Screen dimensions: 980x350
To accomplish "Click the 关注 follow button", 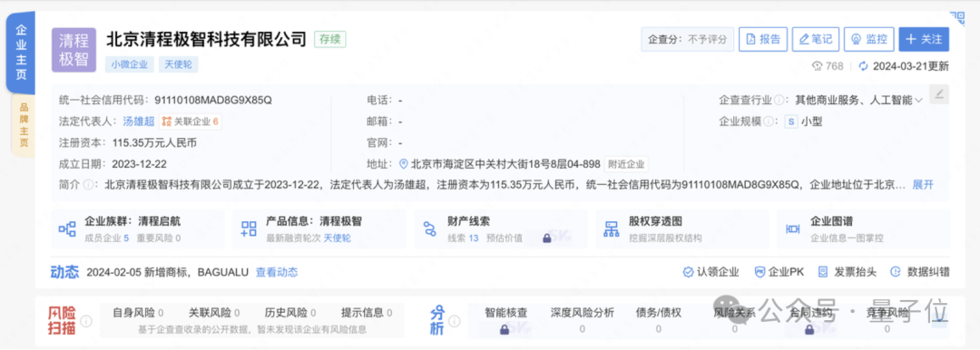I will coord(924,39).
